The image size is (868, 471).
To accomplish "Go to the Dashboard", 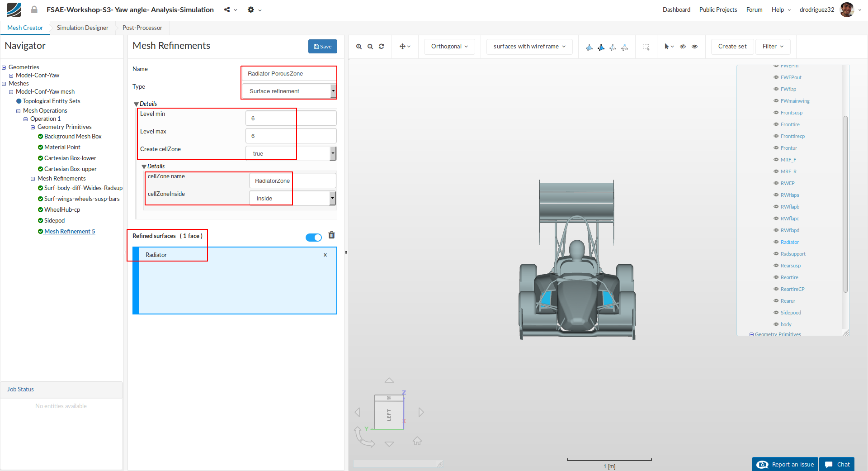I will point(676,10).
